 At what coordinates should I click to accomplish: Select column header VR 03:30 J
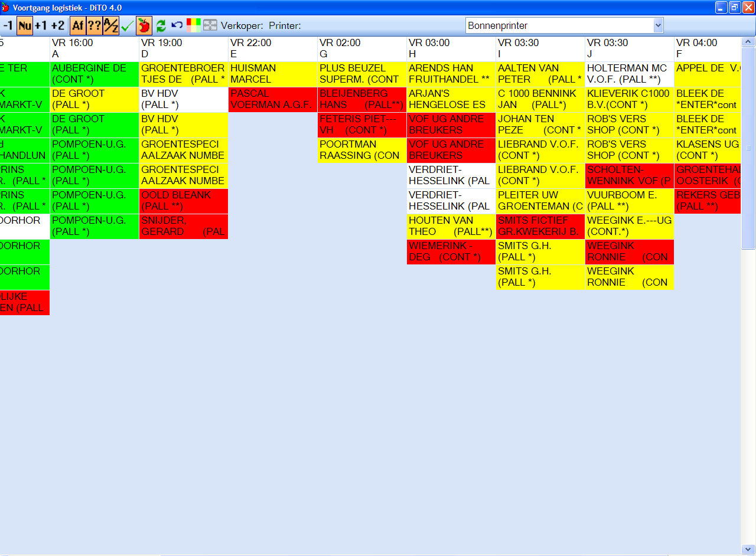tap(630, 48)
